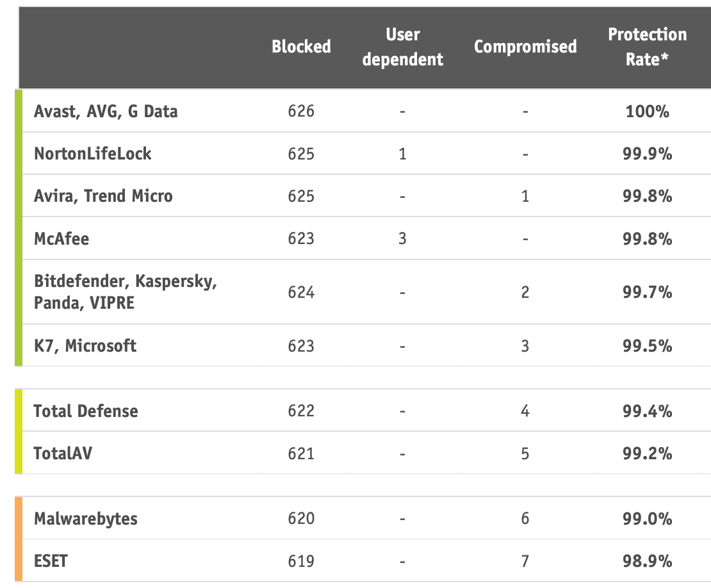
Task: Select the Avast, AVG, G Data row label
Action: click(106, 111)
